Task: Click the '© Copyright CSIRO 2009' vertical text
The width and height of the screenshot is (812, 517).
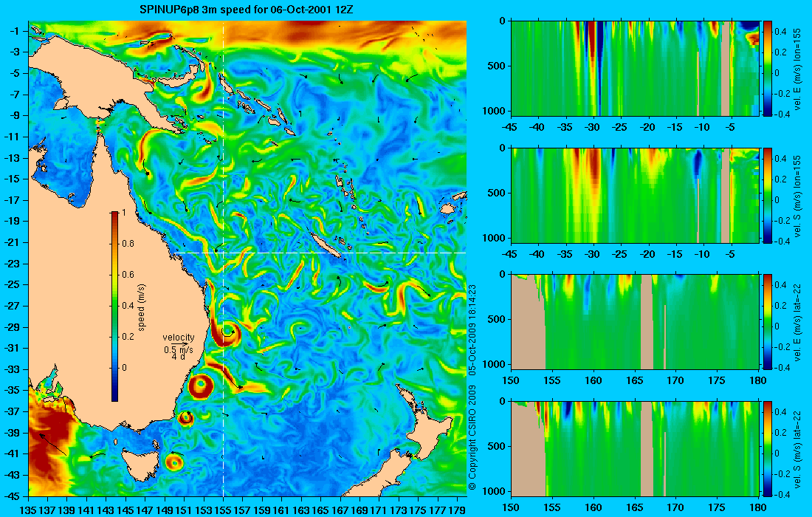Action: coord(472,437)
